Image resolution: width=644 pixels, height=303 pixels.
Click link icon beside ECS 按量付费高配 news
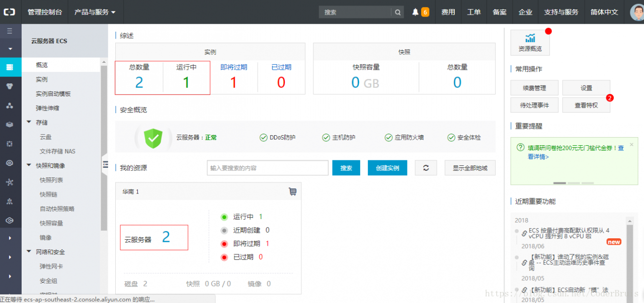[x=524, y=234]
